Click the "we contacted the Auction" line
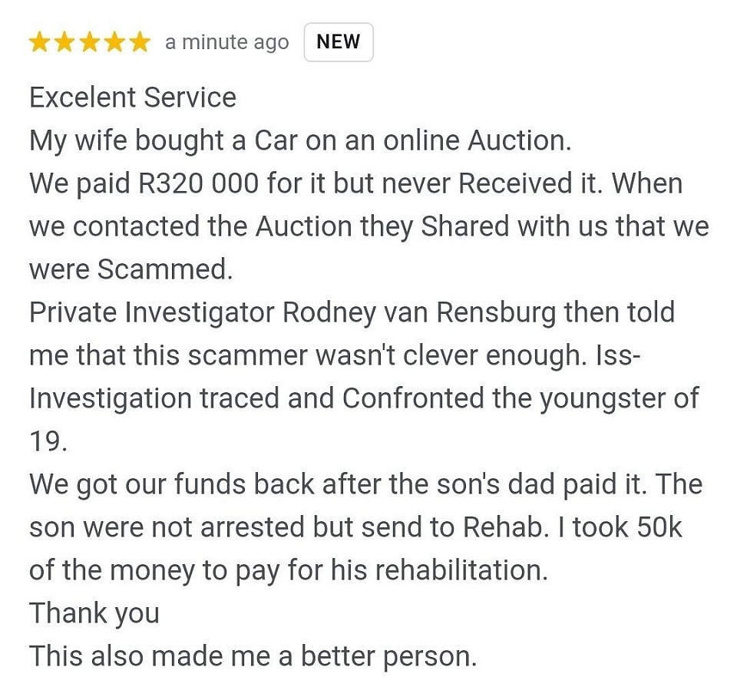The image size is (737, 700). pos(368,226)
